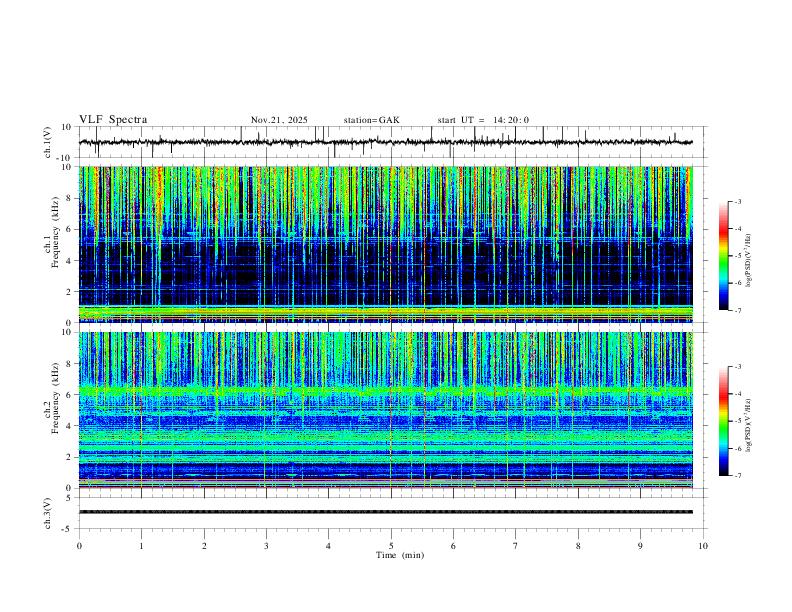Click the "ch.3(V)" axis label

tap(48, 513)
